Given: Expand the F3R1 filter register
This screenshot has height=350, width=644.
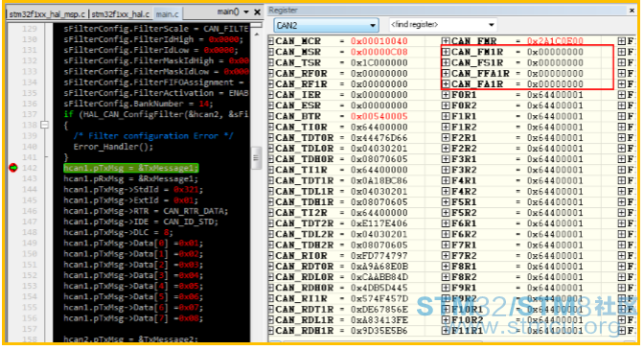Looking at the screenshot, I should (x=446, y=159).
